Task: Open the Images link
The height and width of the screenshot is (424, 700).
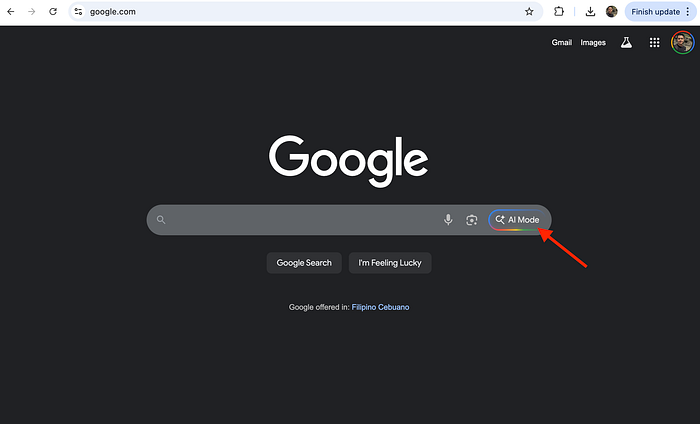Action: [x=593, y=42]
